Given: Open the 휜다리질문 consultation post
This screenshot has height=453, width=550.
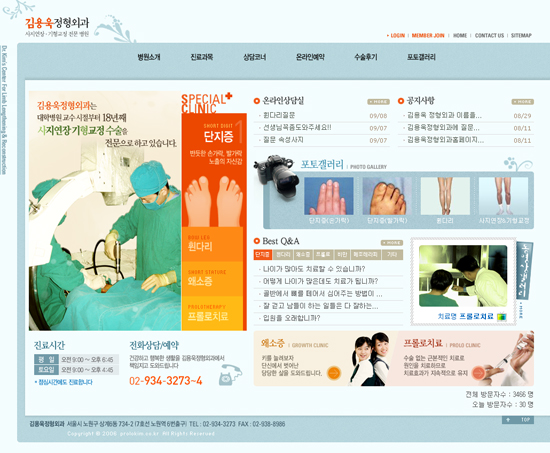Looking at the screenshot, I should click(x=279, y=115).
